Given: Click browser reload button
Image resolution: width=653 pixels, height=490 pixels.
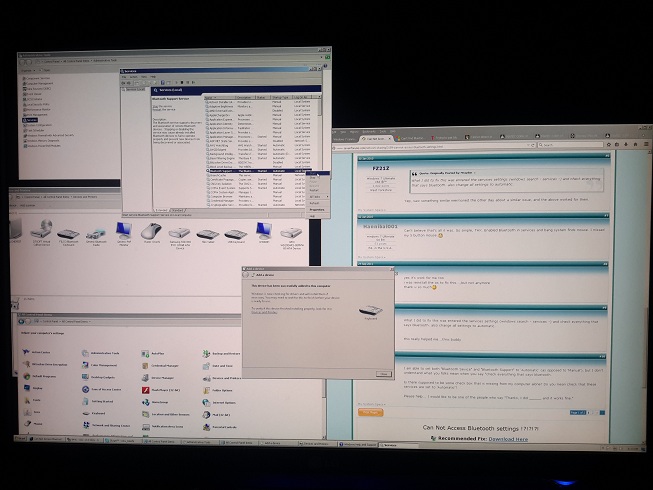Looking at the screenshot, I should (x=533, y=145).
